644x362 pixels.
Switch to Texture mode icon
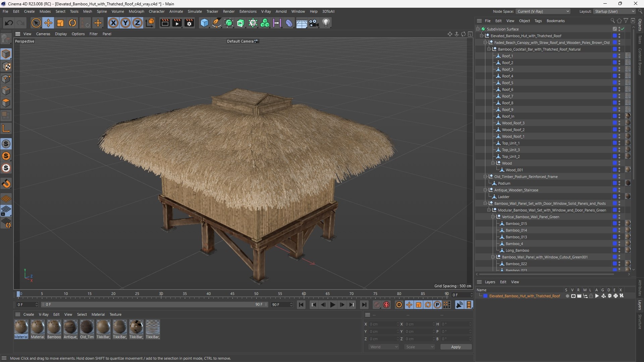coord(6,66)
